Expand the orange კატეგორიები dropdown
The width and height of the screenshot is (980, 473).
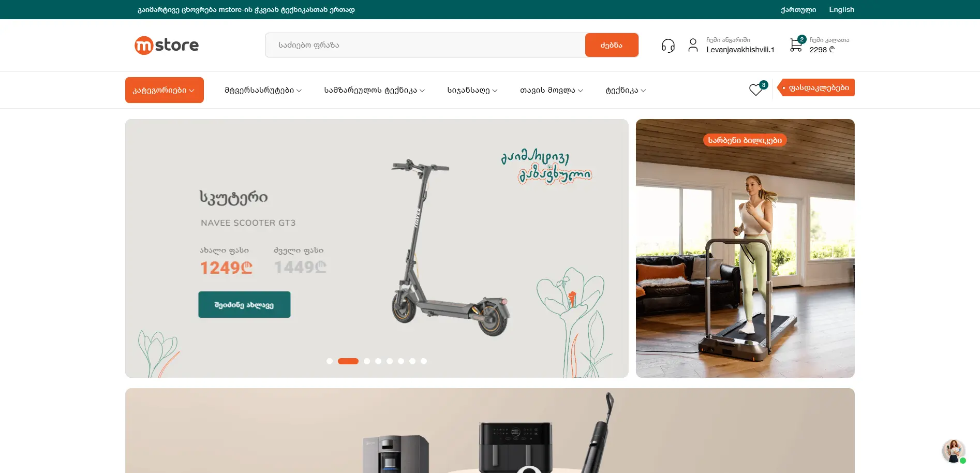tap(164, 90)
